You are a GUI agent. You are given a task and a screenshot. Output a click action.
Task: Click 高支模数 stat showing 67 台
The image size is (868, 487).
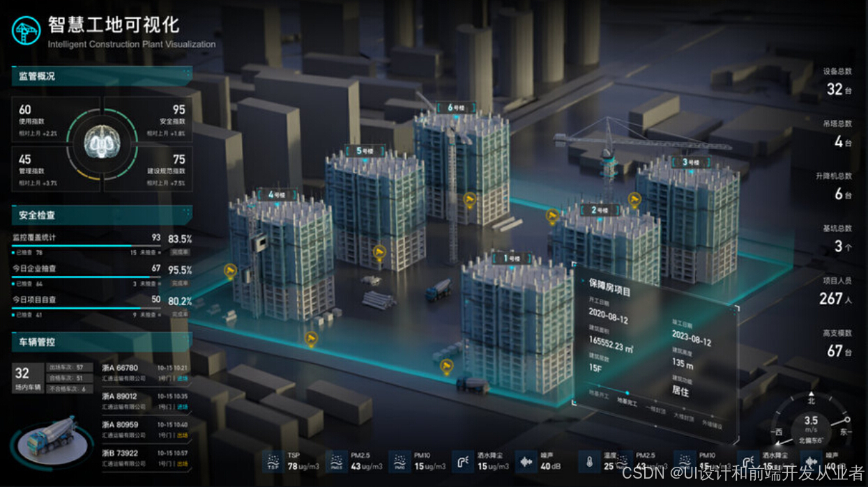[838, 344]
